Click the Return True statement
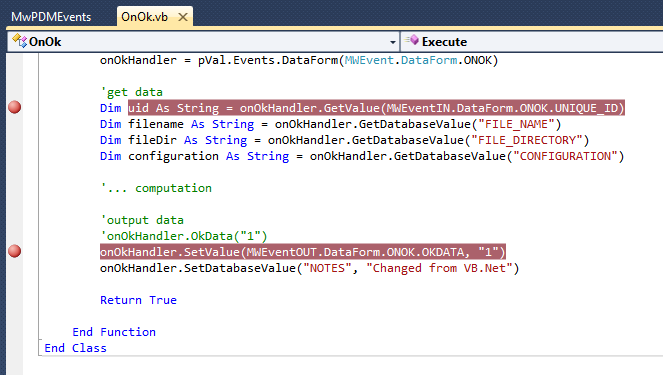Screen dimensions: 663x375 [x=138, y=300]
